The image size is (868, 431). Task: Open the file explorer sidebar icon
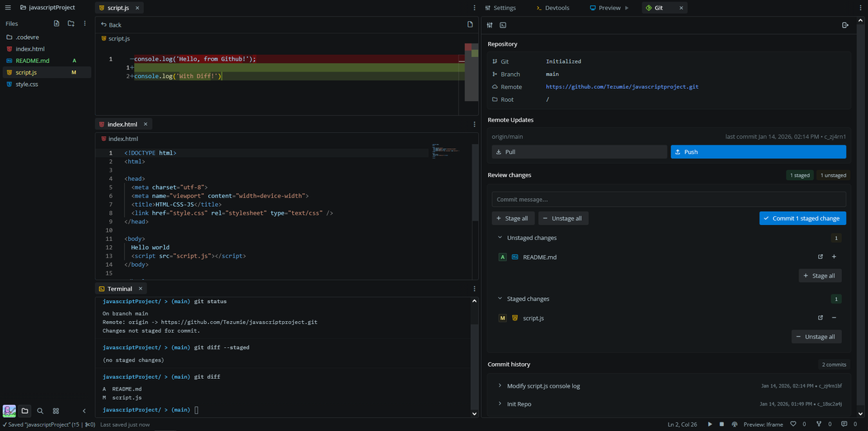point(25,411)
